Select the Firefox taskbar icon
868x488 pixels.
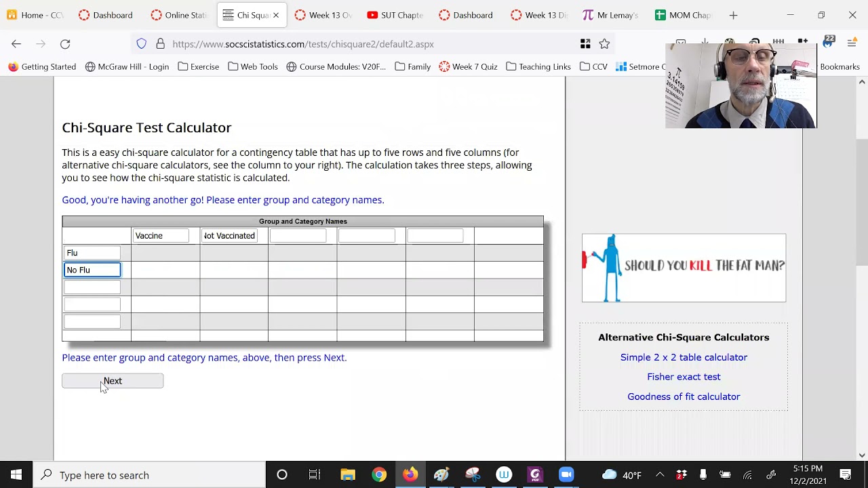tap(410, 475)
